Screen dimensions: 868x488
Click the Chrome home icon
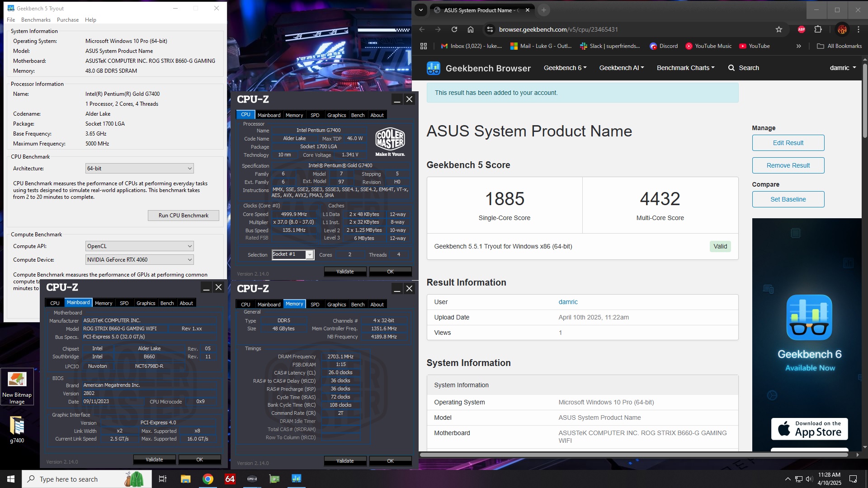(x=471, y=29)
